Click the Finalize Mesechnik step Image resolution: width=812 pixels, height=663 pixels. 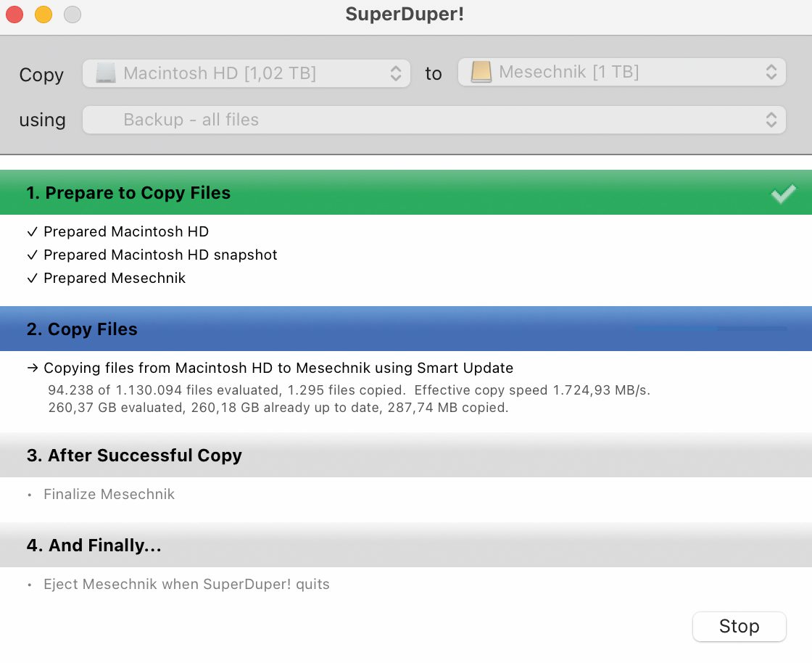point(109,494)
